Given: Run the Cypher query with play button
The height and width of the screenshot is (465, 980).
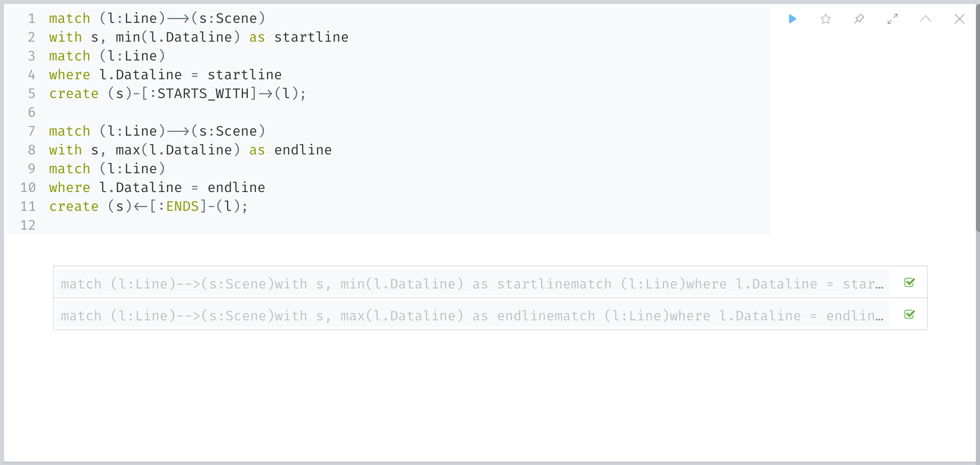Looking at the screenshot, I should pyautogui.click(x=792, y=19).
